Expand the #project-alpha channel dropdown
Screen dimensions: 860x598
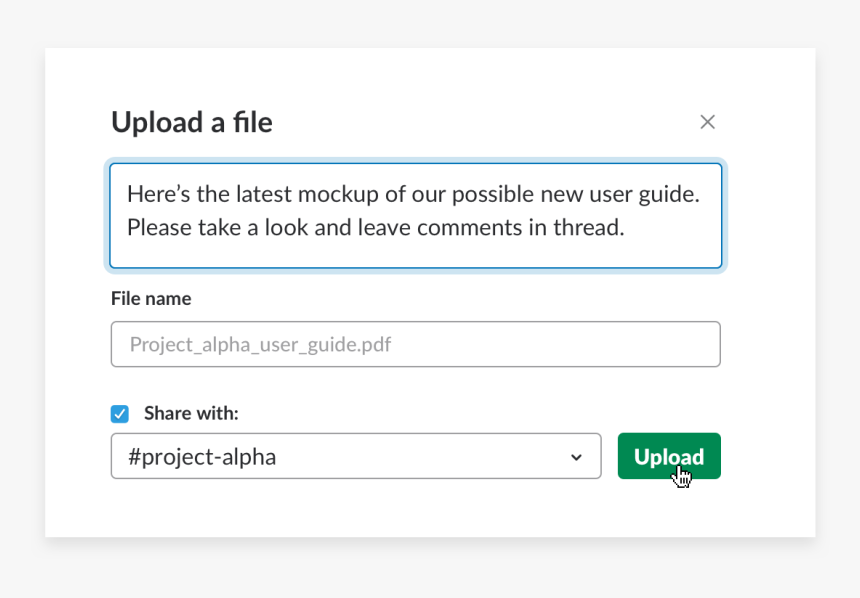tap(355, 456)
